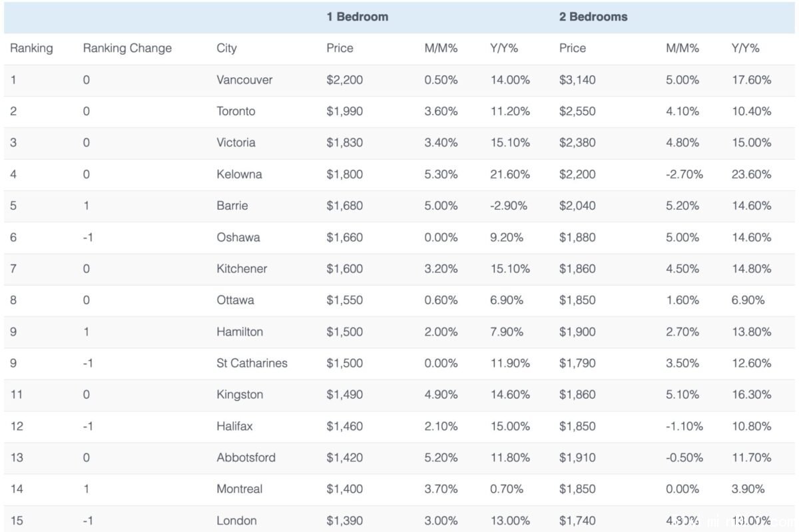Select the 1 Bedroom group header

click(x=358, y=17)
